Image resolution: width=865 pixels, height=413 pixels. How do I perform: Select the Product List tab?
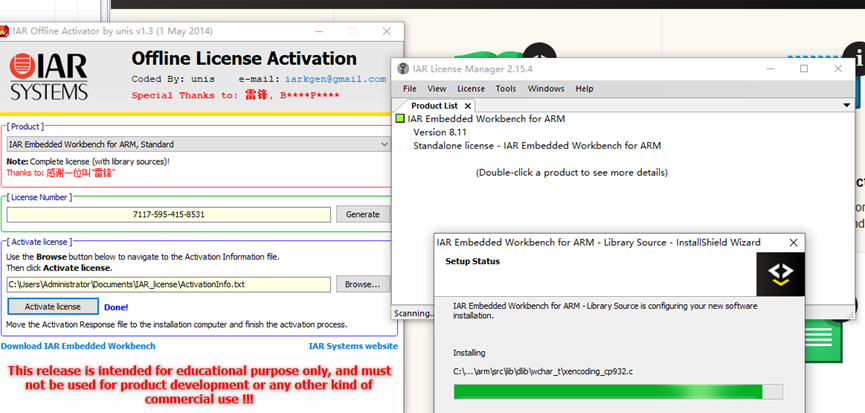[435, 106]
